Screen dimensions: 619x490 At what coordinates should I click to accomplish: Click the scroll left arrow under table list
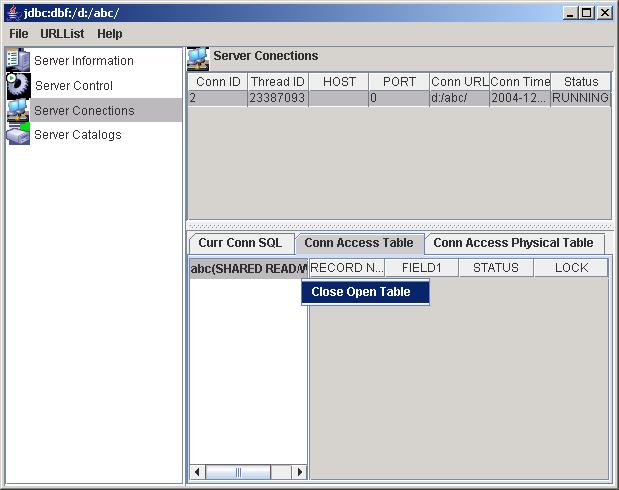pyautogui.click(x=197, y=472)
